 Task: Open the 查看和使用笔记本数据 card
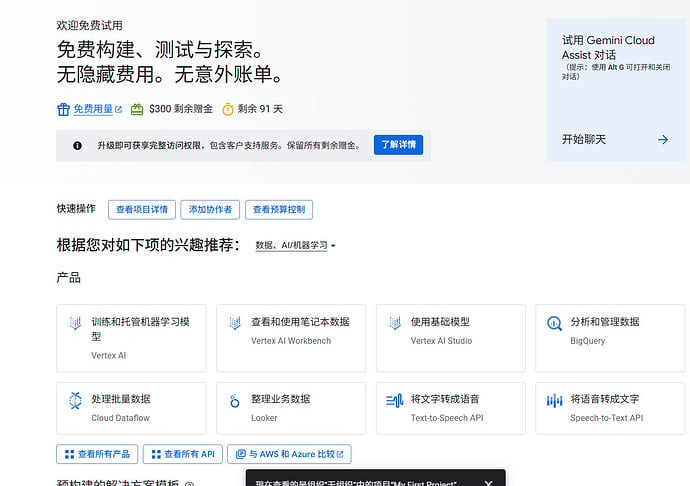[x=291, y=338]
